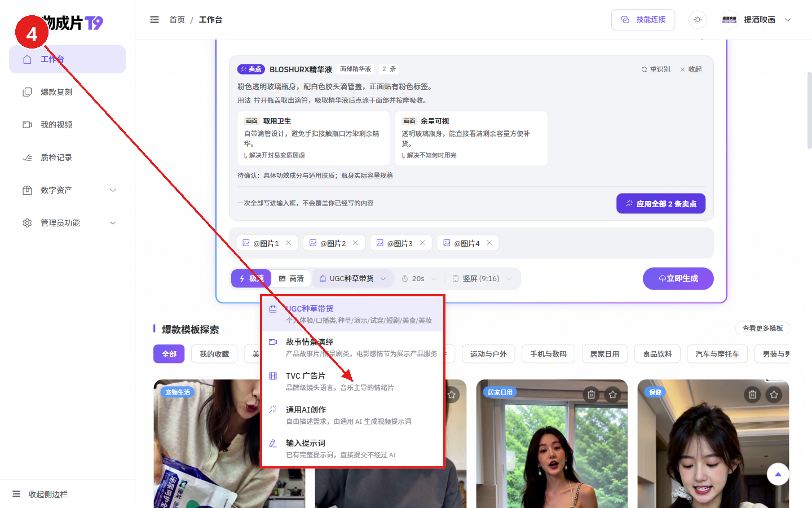
Task: Open UGC种草带货 type dropdown
Action: tap(353, 279)
